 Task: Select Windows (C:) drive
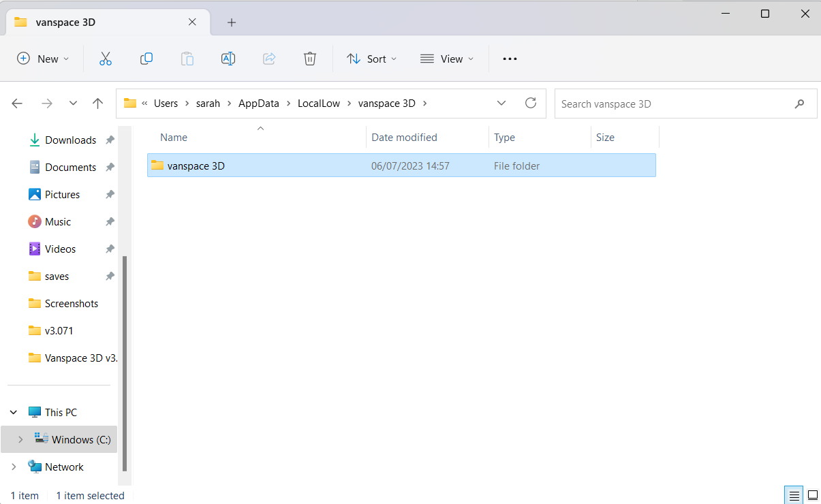point(81,440)
